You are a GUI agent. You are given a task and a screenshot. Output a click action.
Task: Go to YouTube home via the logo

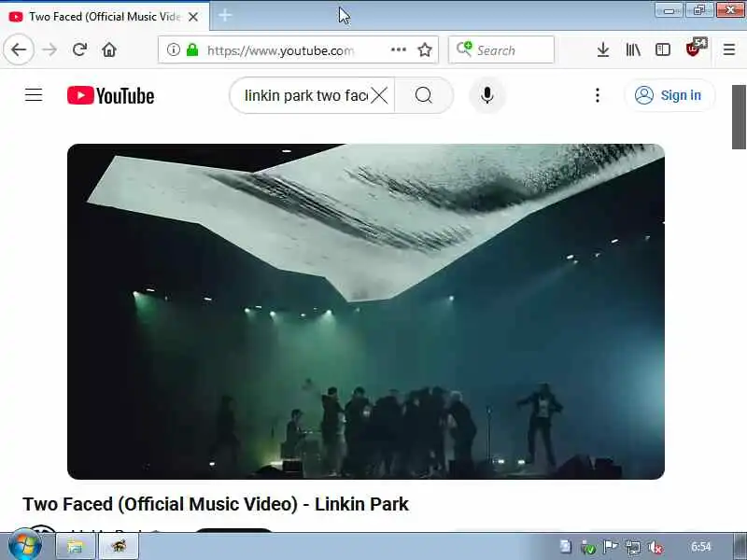[110, 96]
